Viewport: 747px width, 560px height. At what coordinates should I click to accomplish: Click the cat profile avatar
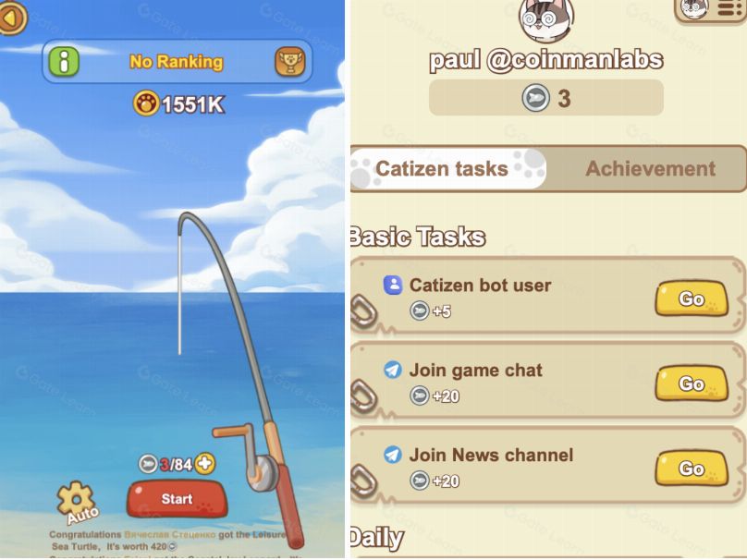[546, 19]
